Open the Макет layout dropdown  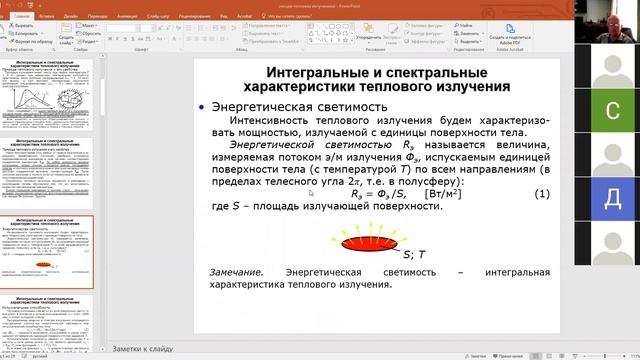pyautogui.click(x=87, y=25)
